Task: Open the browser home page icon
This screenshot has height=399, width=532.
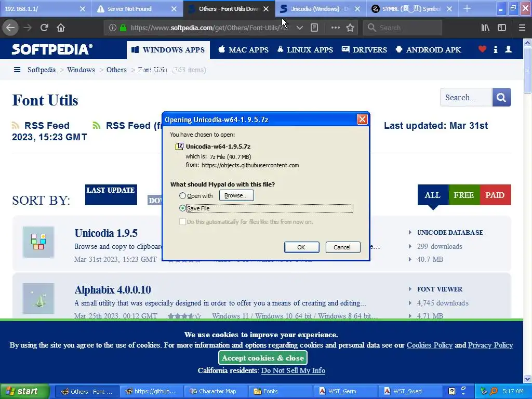Action: pos(61,28)
